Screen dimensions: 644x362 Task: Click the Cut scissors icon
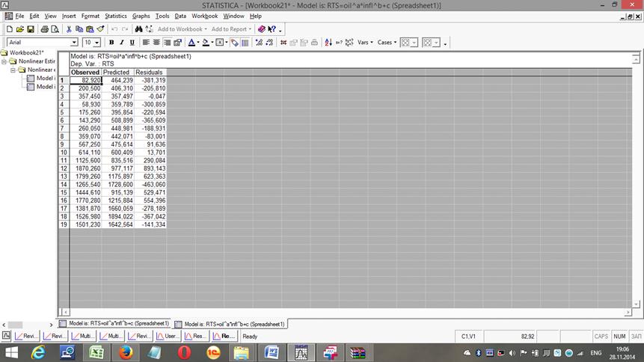pyautogui.click(x=69, y=29)
